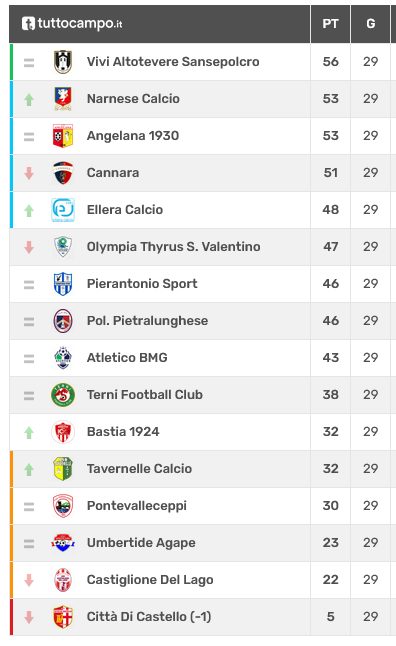
Task: Select Angelana 1930 crest icon
Action: (63, 136)
